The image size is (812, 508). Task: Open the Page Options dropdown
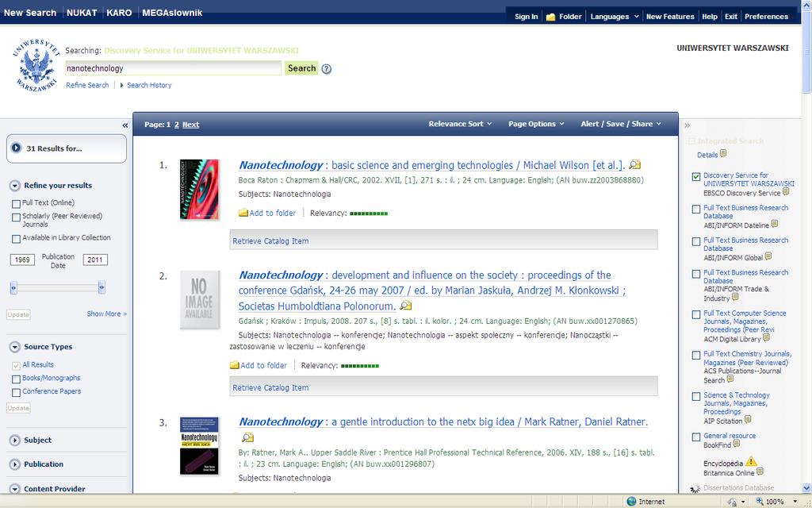pyautogui.click(x=536, y=124)
